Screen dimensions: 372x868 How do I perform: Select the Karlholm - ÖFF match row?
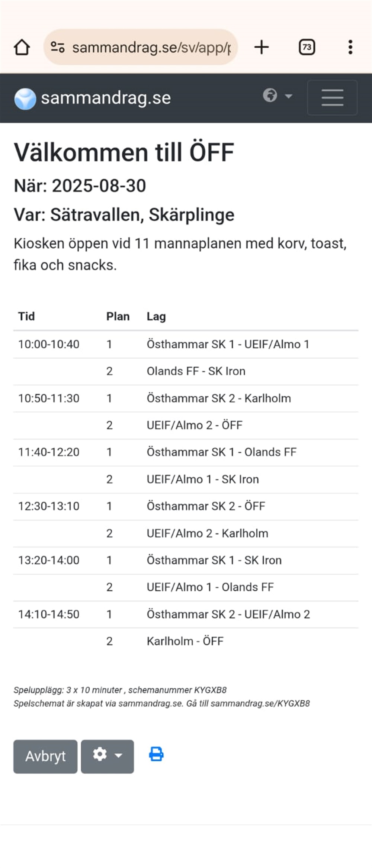[185, 641]
